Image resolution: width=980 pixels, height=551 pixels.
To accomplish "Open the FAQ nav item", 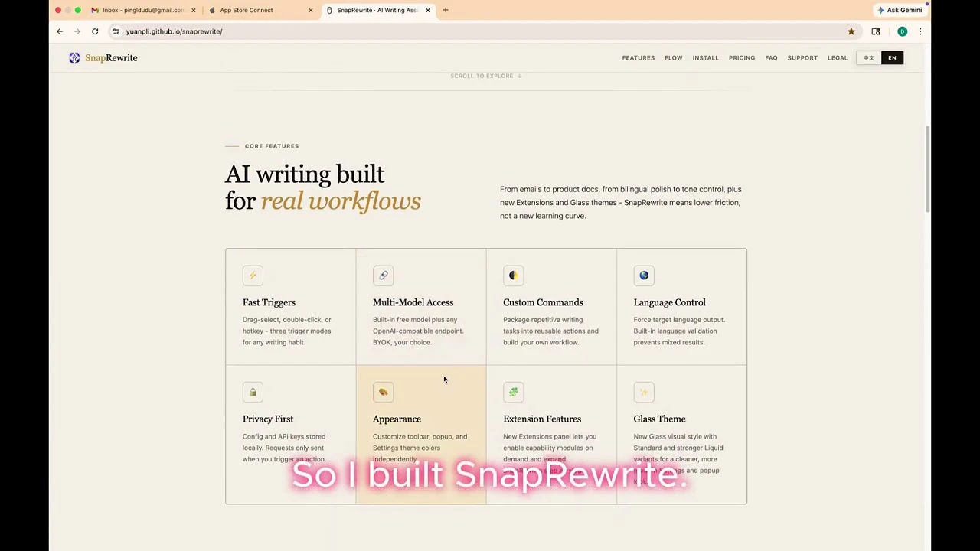I will point(771,58).
